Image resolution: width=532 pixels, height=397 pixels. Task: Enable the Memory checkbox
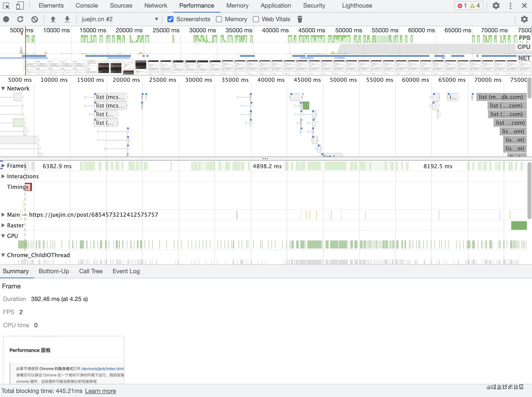219,19
